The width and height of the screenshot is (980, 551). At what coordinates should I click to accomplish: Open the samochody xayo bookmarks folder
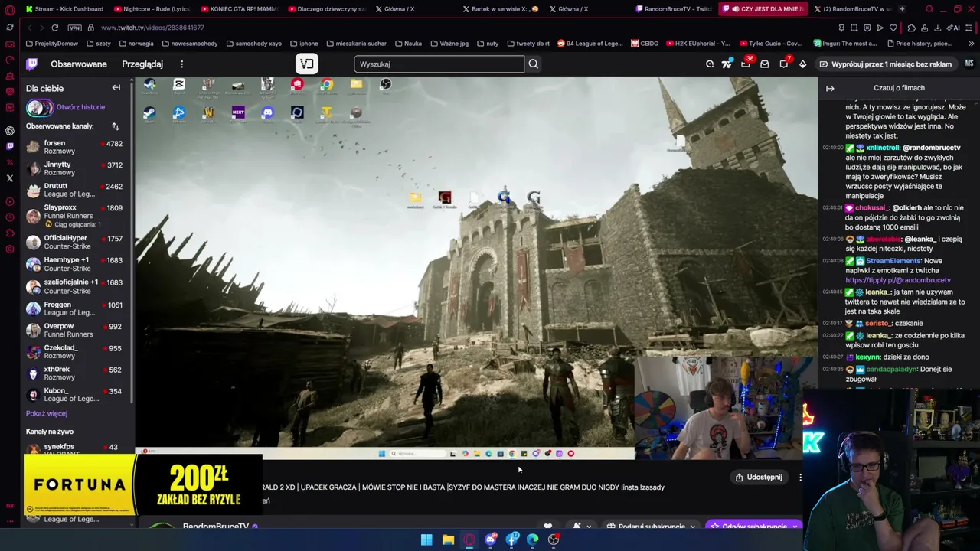coord(253,44)
